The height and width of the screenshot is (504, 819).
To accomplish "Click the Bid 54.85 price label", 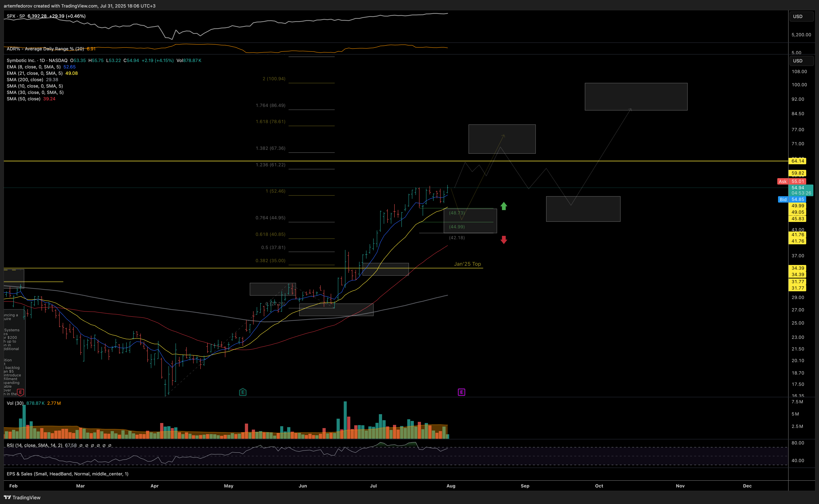I will pos(792,199).
